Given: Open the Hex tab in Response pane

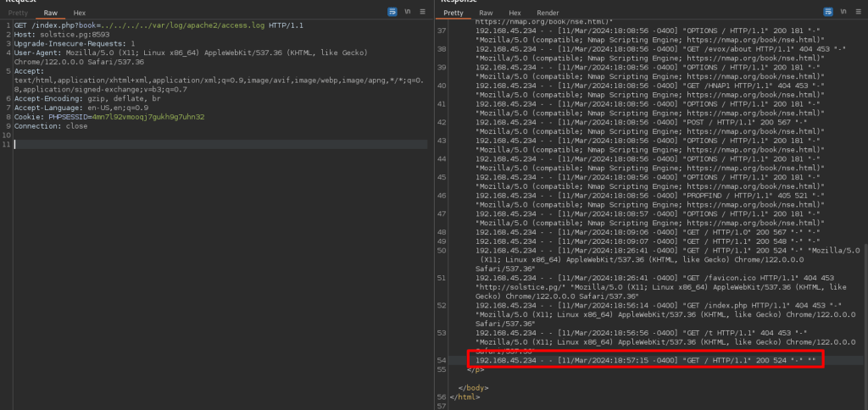Looking at the screenshot, I should coord(515,14).
